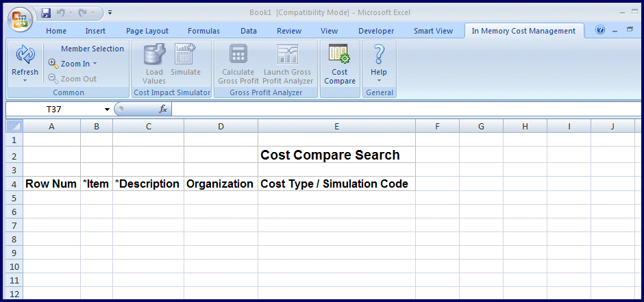The width and height of the screenshot is (644, 302).
Task: Click the Cost Compare icon
Action: pos(339,54)
